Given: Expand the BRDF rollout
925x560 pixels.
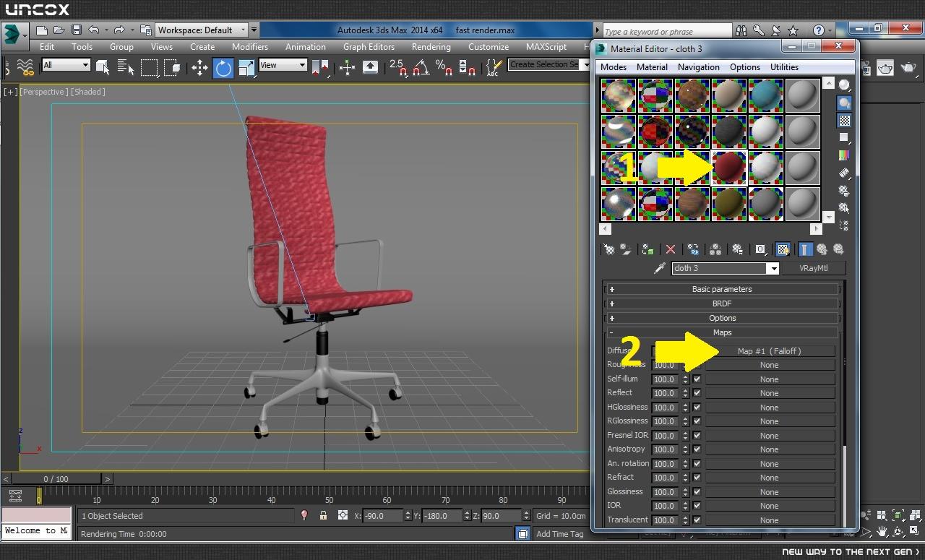Looking at the screenshot, I should (722, 303).
